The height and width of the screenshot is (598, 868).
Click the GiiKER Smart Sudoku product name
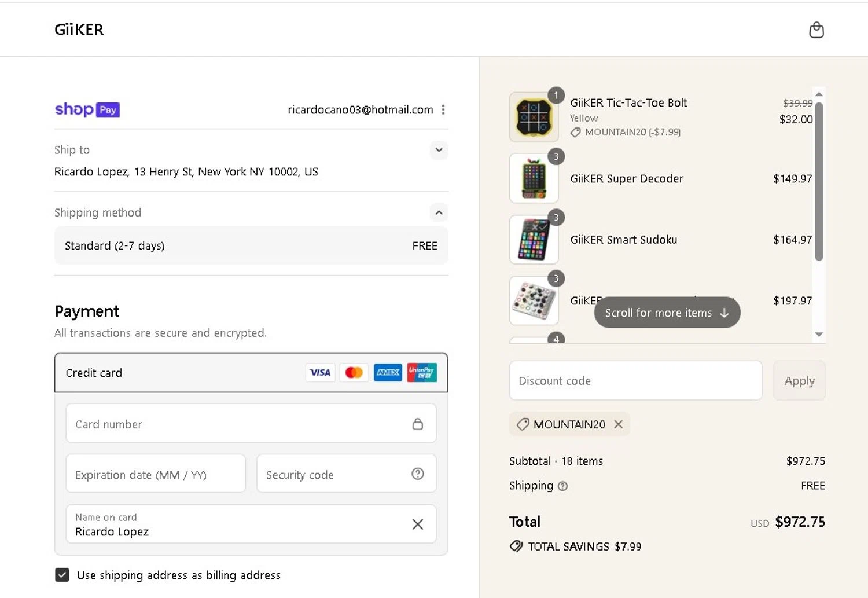[624, 239]
